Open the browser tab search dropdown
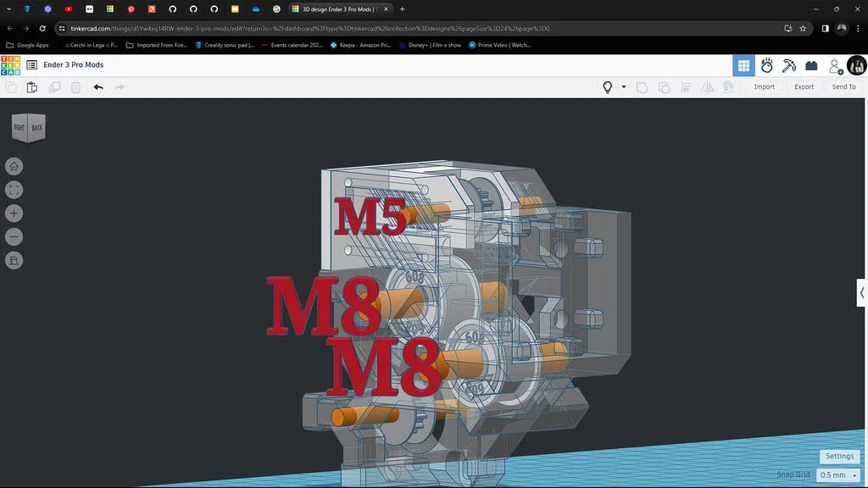 [8, 9]
